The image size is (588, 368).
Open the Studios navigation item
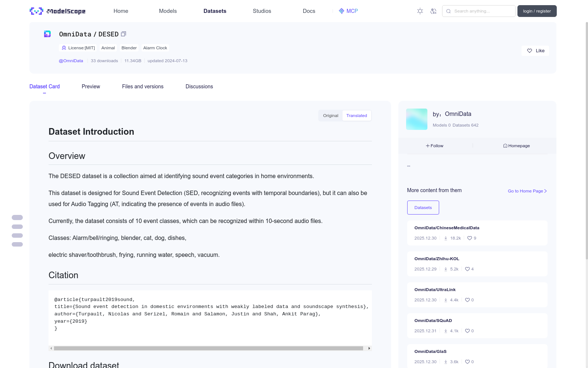tap(262, 11)
